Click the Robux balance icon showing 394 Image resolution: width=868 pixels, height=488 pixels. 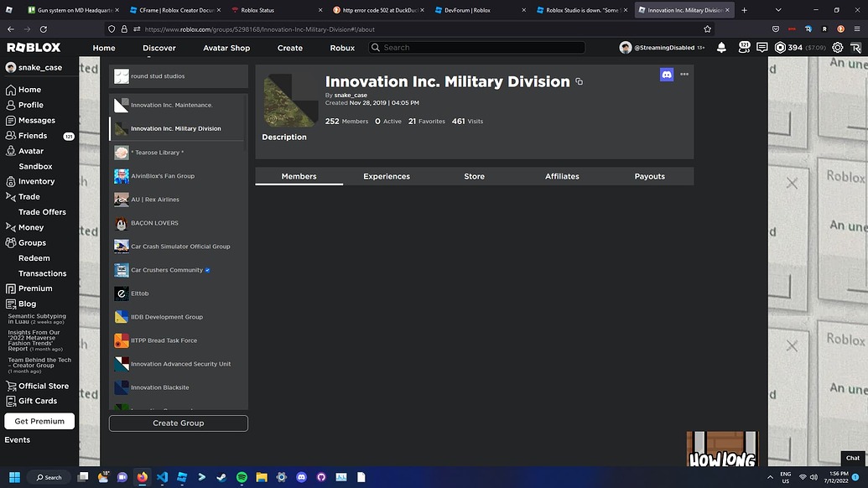(x=780, y=48)
